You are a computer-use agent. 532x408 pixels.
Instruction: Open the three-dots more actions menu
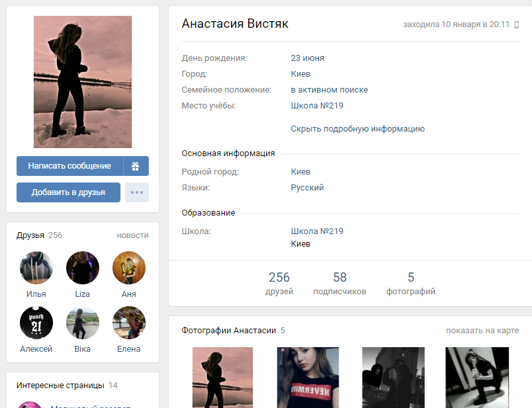pos(137,192)
